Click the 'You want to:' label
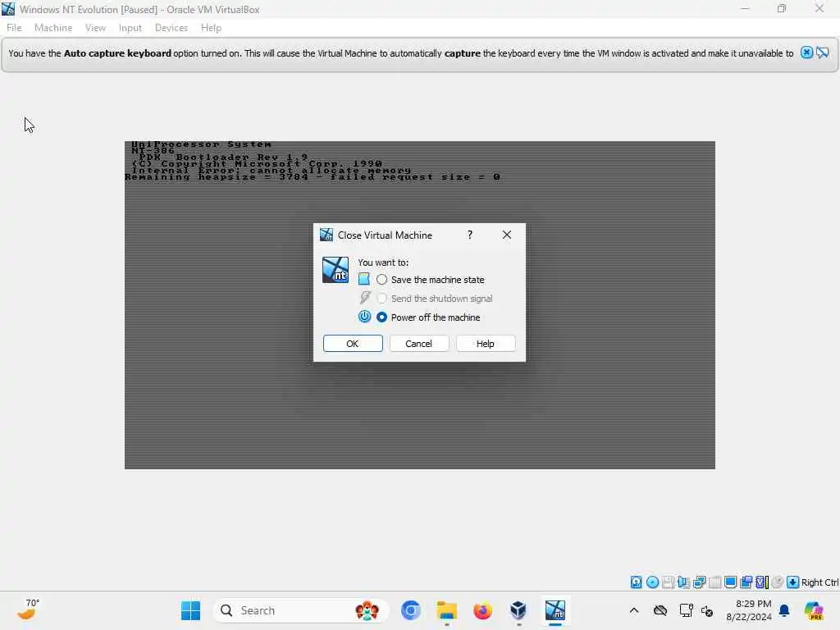The width and height of the screenshot is (840, 630). coord(383,262)
